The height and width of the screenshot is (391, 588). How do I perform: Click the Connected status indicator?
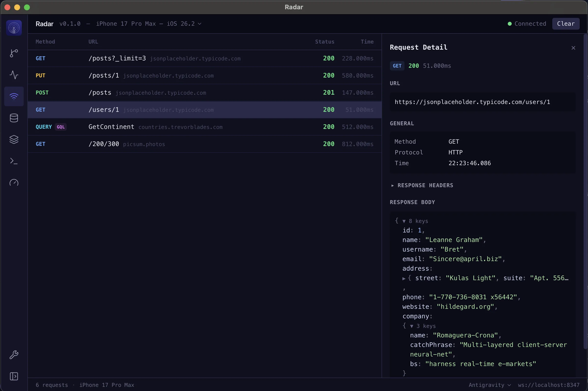point(527,24)
